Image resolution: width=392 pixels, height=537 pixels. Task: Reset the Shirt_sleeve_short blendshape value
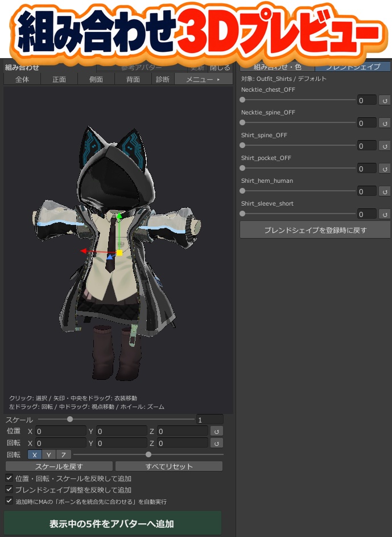tap(385, 214)
